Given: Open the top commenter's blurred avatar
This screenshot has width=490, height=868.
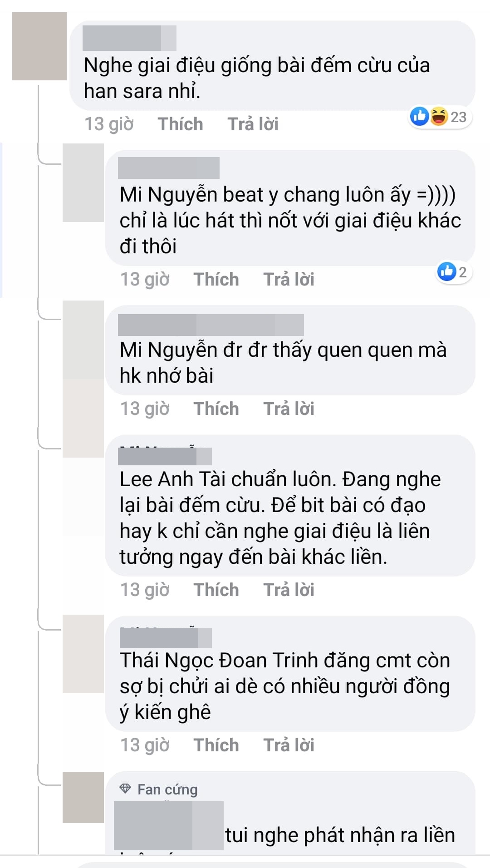Looking at the screenshot, I should click(39, 46).
